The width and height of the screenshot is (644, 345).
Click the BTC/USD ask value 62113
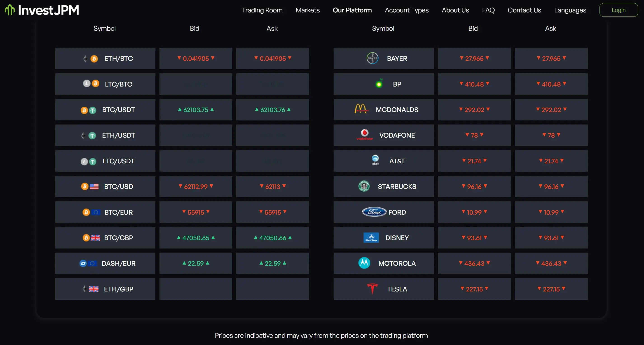tap(272, 186)
